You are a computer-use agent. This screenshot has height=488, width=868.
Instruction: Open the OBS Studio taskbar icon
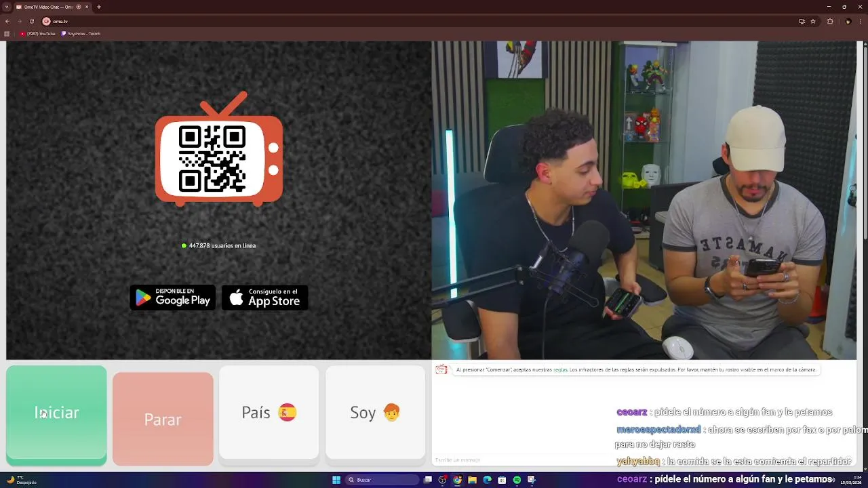(443, 480)
